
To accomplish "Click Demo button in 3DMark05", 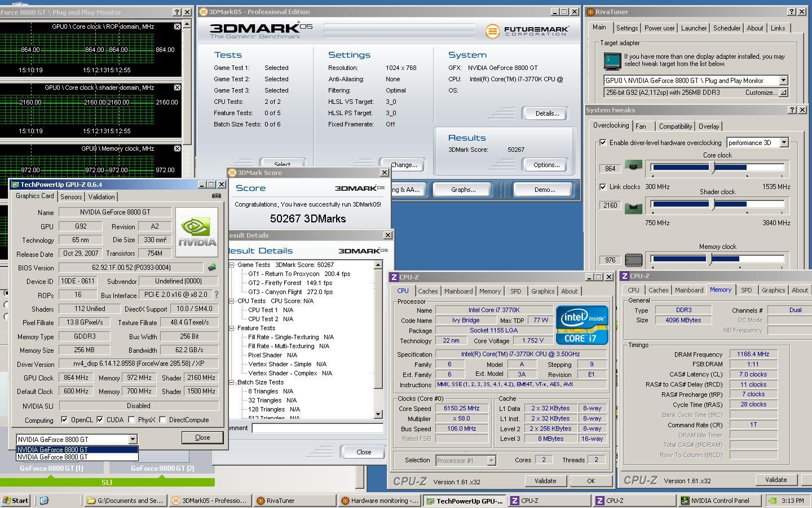I will [x=545, y=190].
